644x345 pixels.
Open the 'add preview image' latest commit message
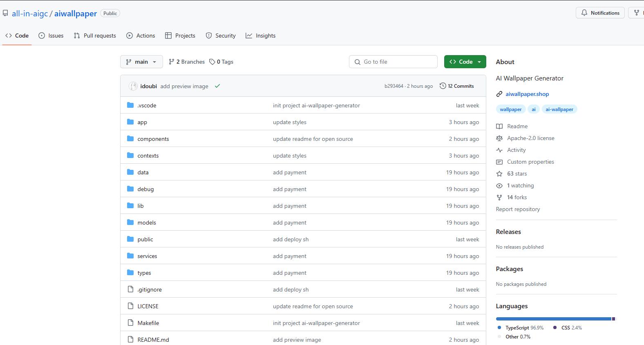(x=184, y=86)
